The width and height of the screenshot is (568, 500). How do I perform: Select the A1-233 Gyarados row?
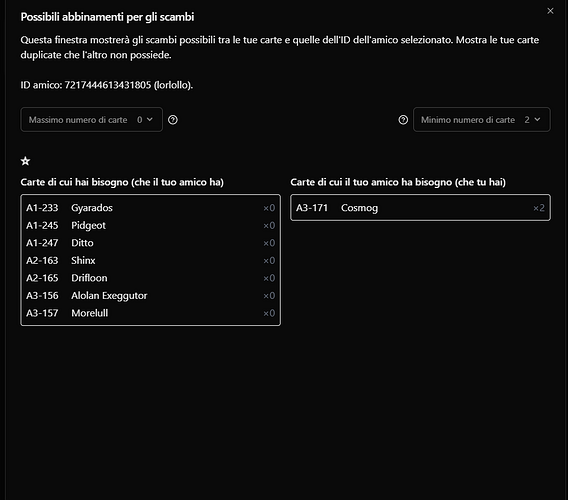click(x=150, y=208)
